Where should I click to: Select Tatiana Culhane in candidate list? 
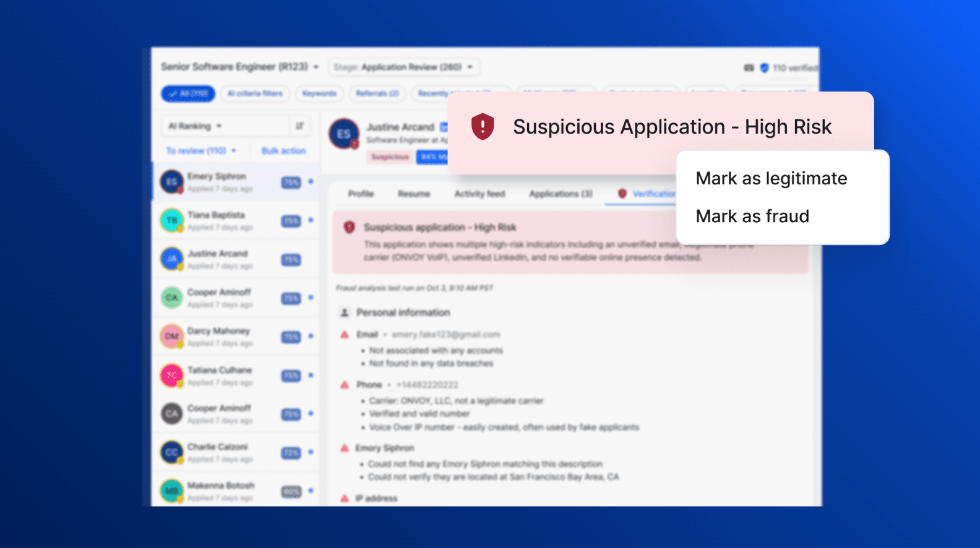tap(236, 375)
